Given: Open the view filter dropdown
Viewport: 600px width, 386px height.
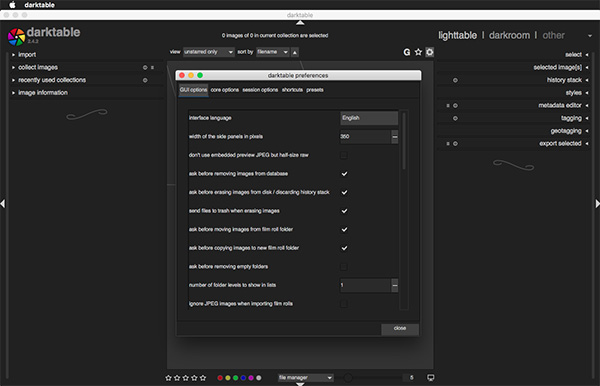Looking at the screenshot, I should pos(209,52).
